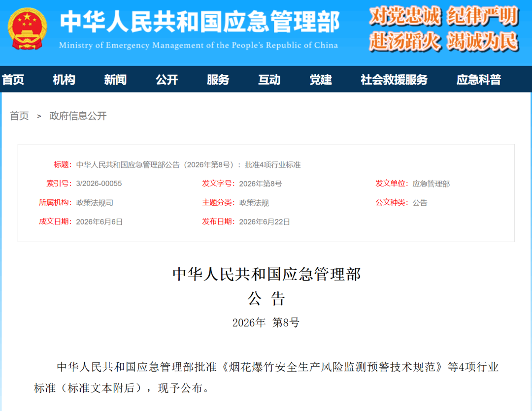Click the 主题分类 value 政策法规
This screenshot has height=411, width=532.
(254, 203)
